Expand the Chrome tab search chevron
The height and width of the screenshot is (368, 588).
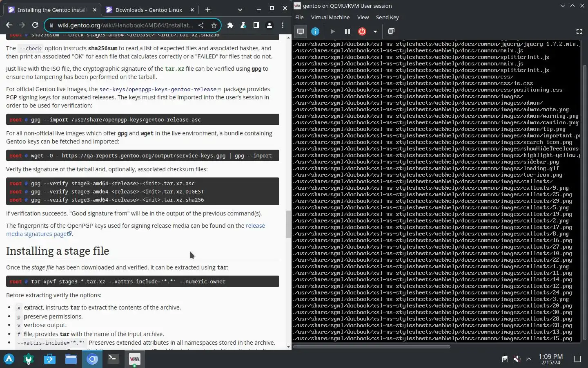click(x=240, y=10)
